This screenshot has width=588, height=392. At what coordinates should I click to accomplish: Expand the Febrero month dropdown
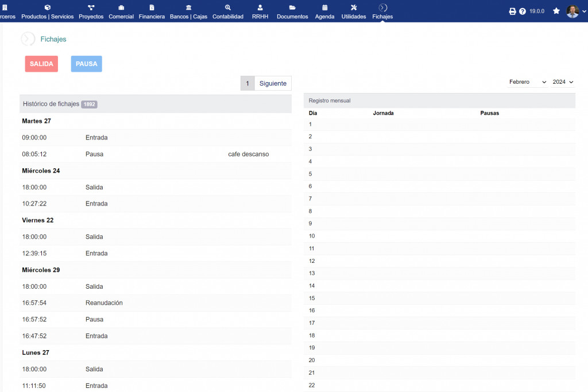click(527, 82)
